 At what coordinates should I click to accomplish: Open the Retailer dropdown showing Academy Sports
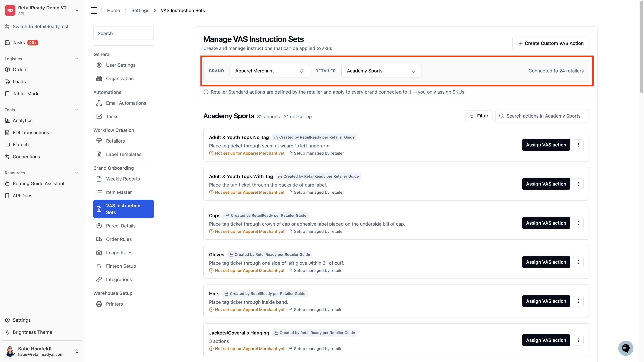pos(381,71)
